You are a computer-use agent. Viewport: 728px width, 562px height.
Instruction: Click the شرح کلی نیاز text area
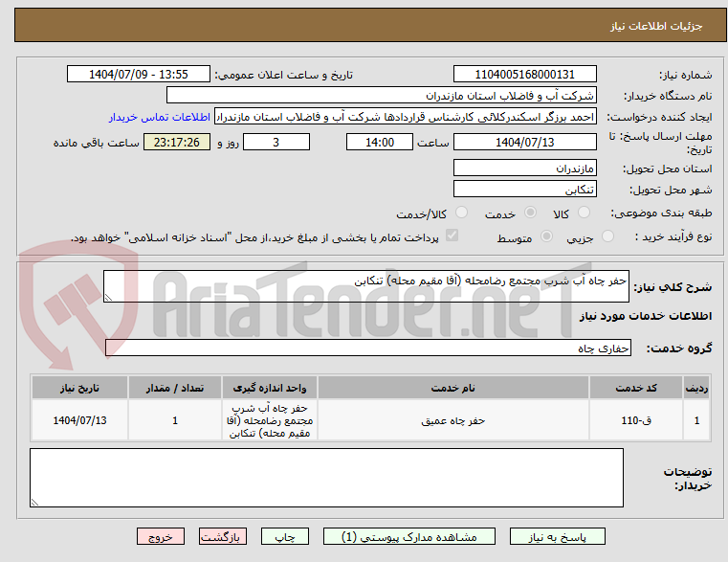pos(365,286)
